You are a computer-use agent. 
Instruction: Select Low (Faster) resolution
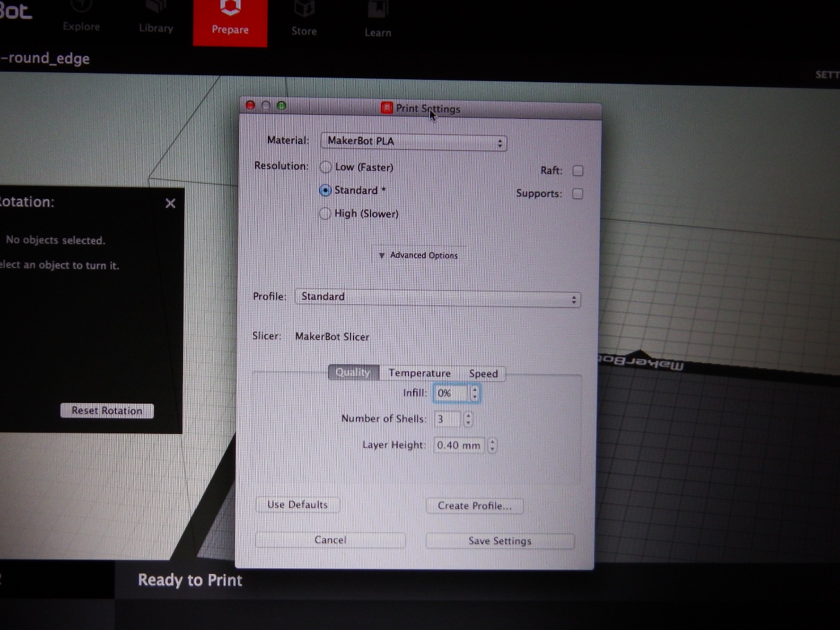[x=325, y=167]
